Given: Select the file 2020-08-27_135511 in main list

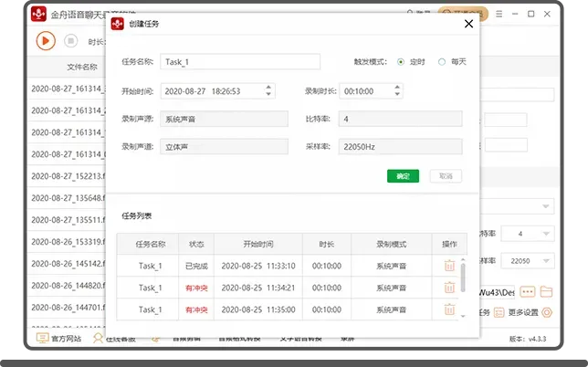Looking at the screenshot, I should pyautogui.click(x=68, y=220).
